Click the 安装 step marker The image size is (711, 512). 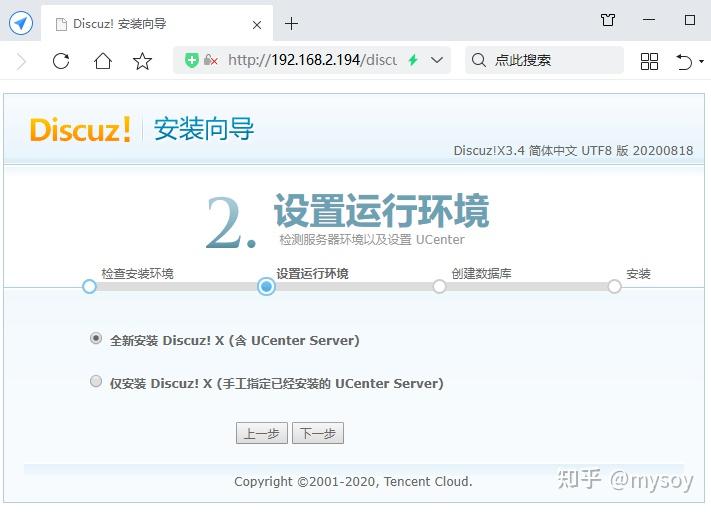614,287
